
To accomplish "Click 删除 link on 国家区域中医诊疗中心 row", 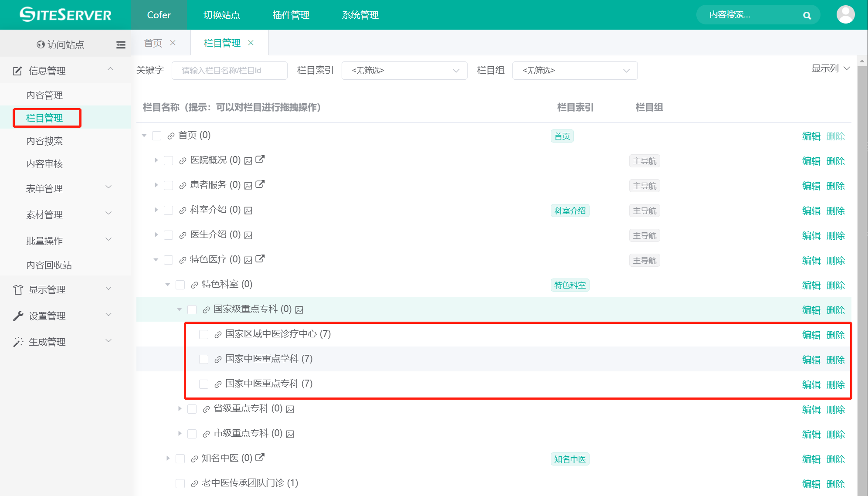I will pos(836,335).
